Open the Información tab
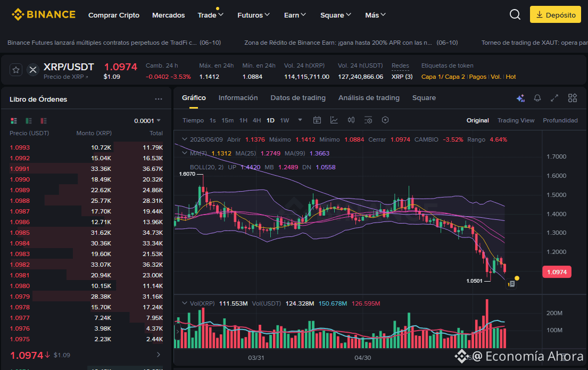This screenshot has height=370, width=588. point(238,98)
